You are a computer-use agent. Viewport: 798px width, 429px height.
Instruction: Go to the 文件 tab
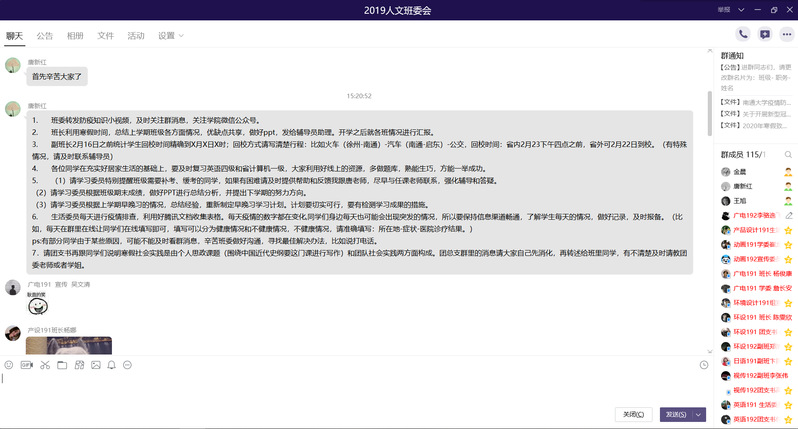point(105,36)
